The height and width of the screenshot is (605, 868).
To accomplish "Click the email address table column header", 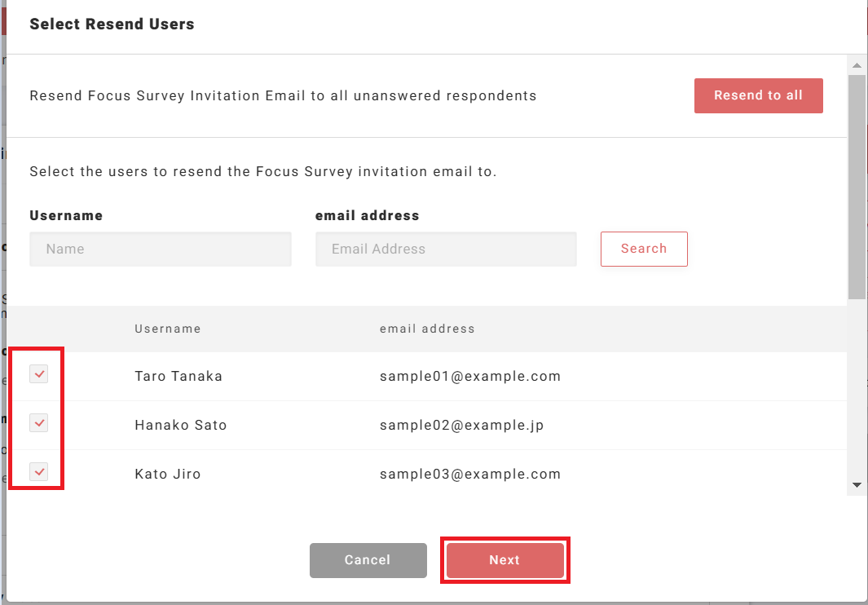I will point(427,329).
